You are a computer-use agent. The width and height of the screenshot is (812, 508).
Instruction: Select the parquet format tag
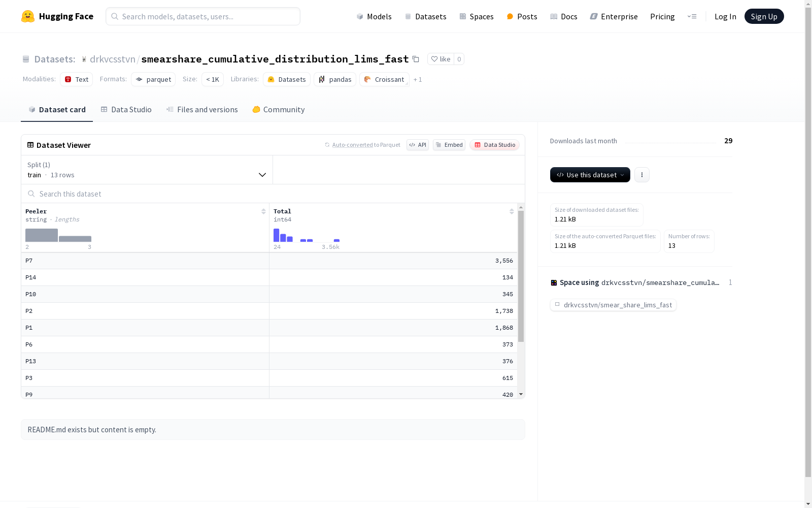[153, 79]
